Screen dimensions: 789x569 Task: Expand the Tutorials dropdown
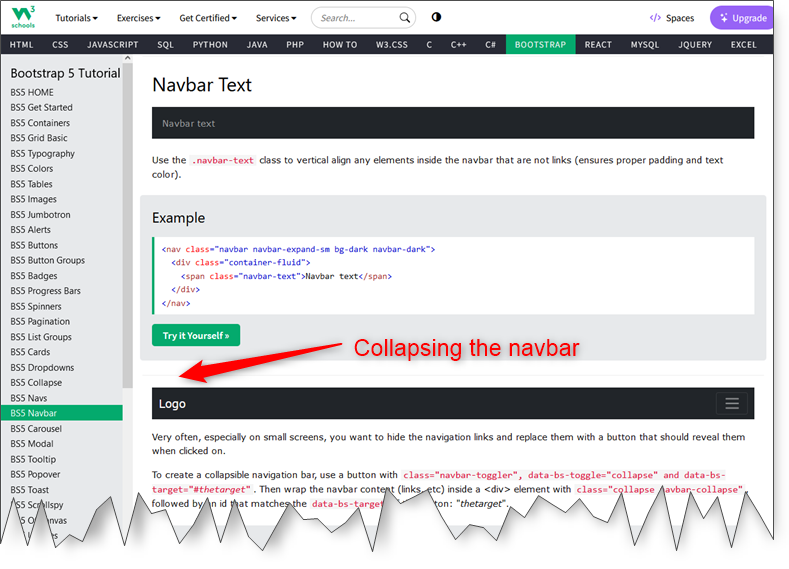pyautogui.click(x=76, y=18)
